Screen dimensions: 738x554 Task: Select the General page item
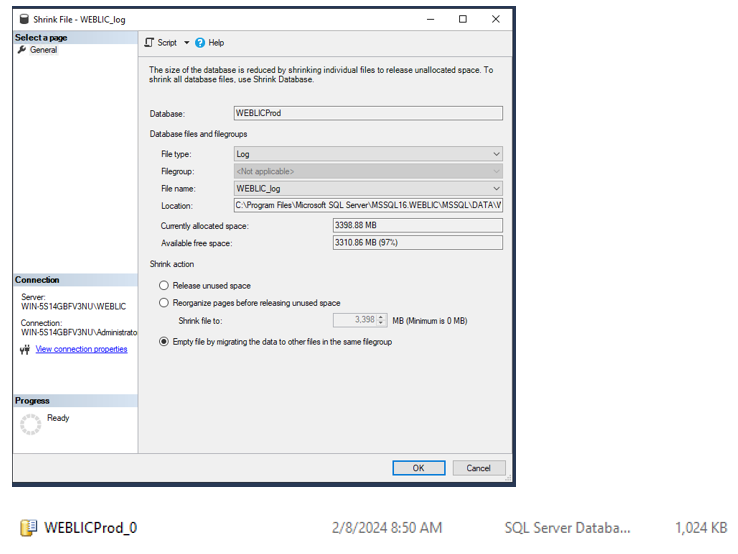tap(43, 50)
